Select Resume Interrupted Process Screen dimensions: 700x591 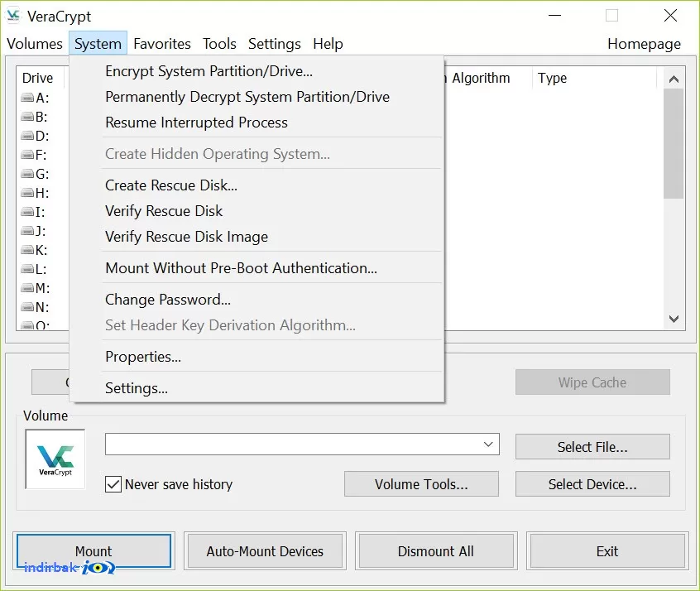pyautogui.click(x=257, y=123)
